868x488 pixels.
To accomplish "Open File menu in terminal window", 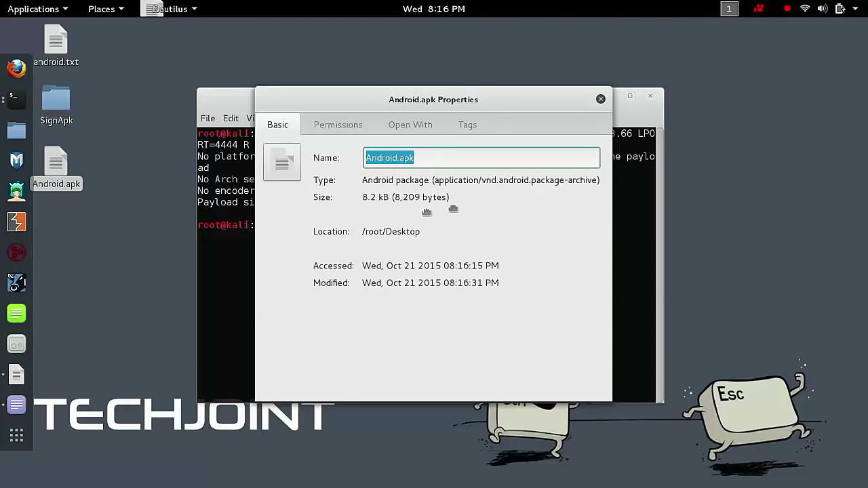I will click(208, 118).
